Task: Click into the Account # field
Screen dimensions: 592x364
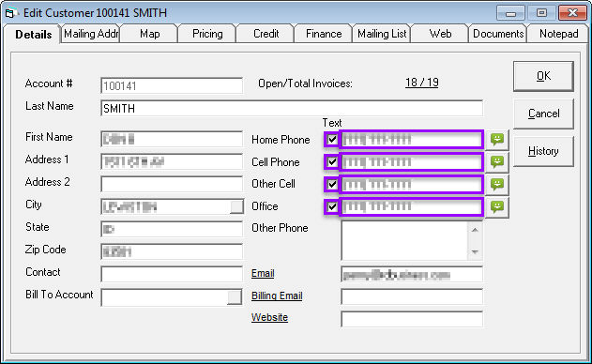Action: click(x=172, y=85)
